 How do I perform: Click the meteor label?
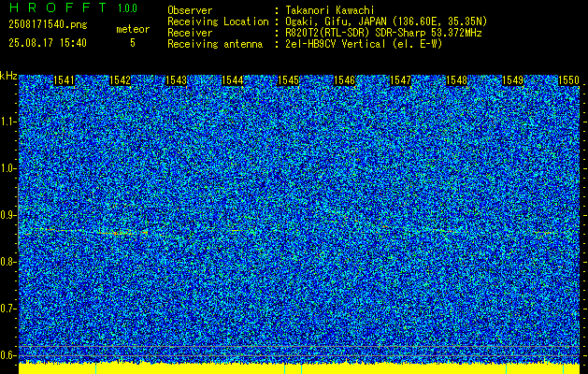point(133,29)
